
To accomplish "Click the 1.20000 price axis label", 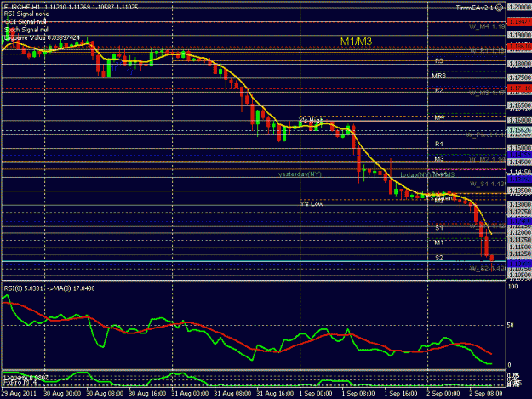I will pyautogui.click(x=519, y=7).
